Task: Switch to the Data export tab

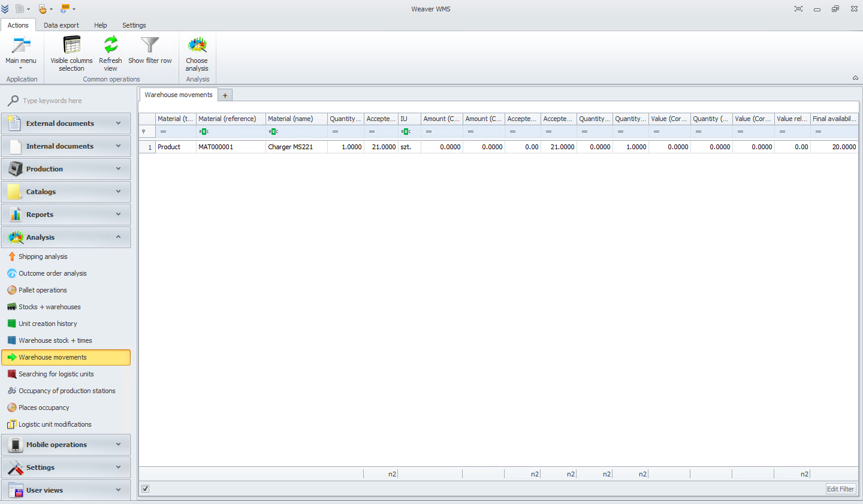Action: pos(61,25)
